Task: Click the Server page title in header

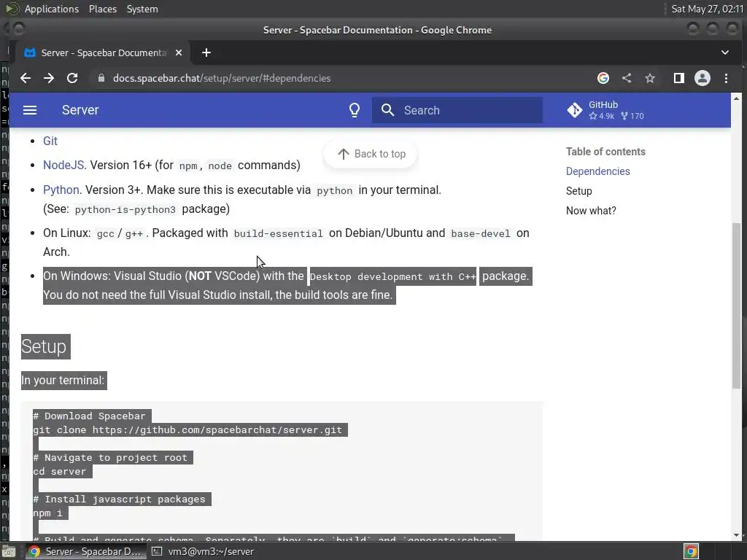Action: click(80, 110)
